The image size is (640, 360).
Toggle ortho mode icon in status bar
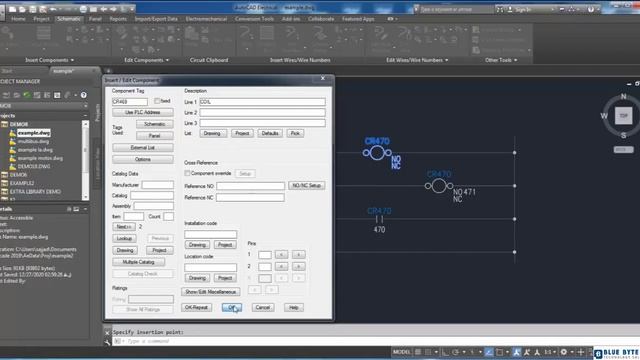click(x=445, y=352)
